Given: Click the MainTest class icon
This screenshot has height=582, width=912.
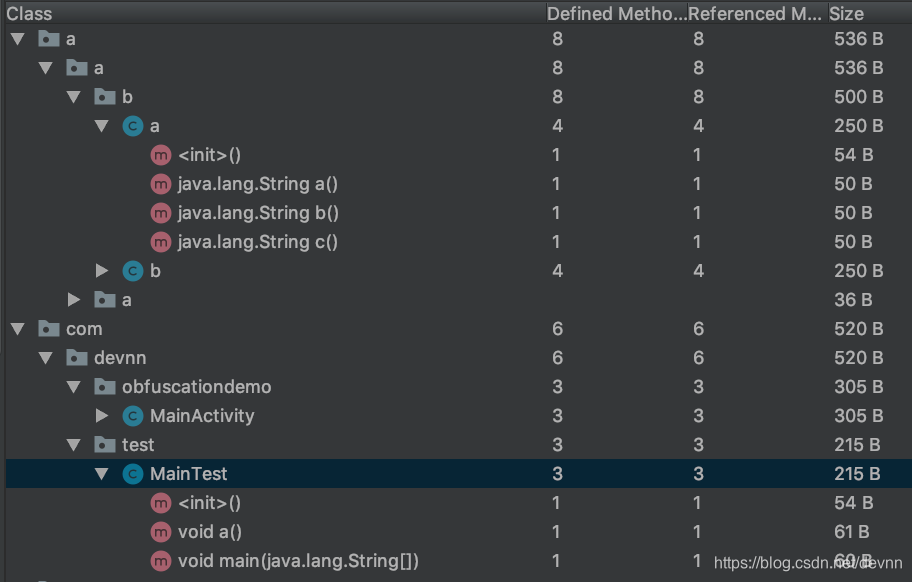Looking at the screenshot, I should click(x=132, y=474).
